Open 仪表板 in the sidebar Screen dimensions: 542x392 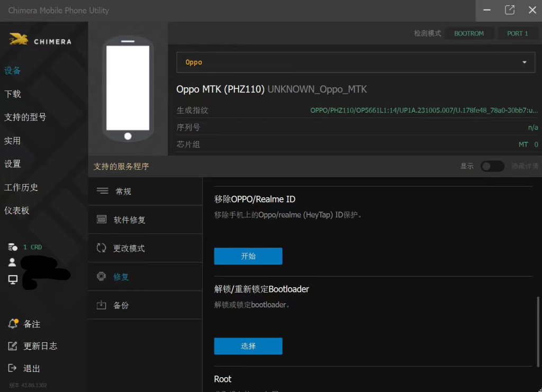pyautogui.click(x=16, y=211)
